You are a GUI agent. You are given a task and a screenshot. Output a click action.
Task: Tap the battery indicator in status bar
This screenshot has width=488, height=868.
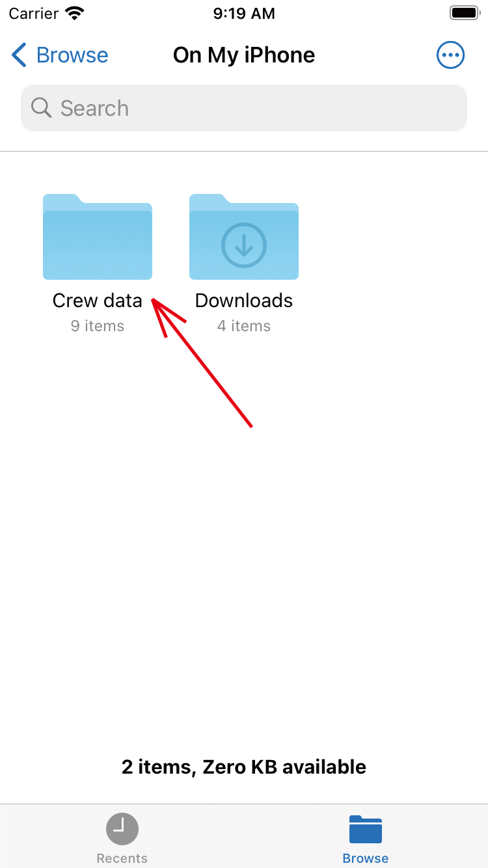click(x=465, y=13)
